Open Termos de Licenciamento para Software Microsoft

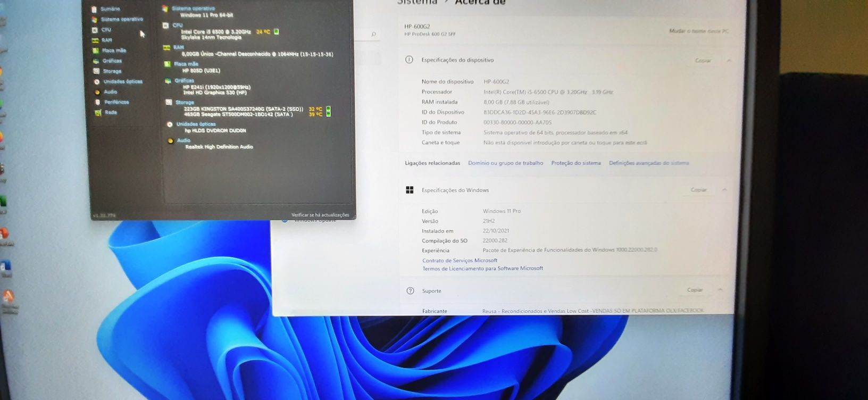pos(482,268)
